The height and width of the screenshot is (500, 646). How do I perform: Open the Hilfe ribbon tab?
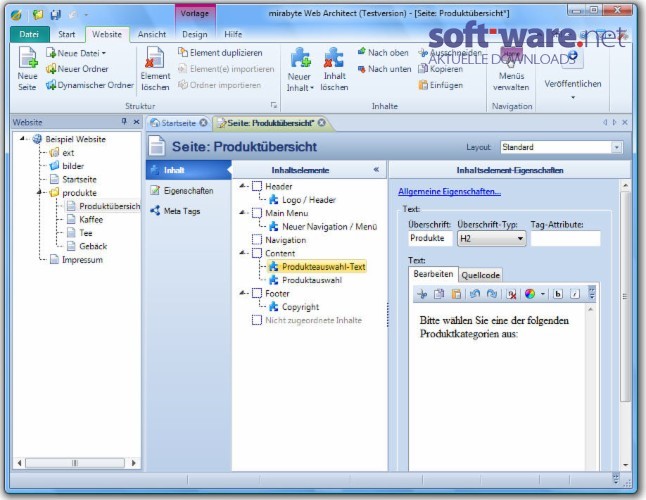(x=233, y=34)
